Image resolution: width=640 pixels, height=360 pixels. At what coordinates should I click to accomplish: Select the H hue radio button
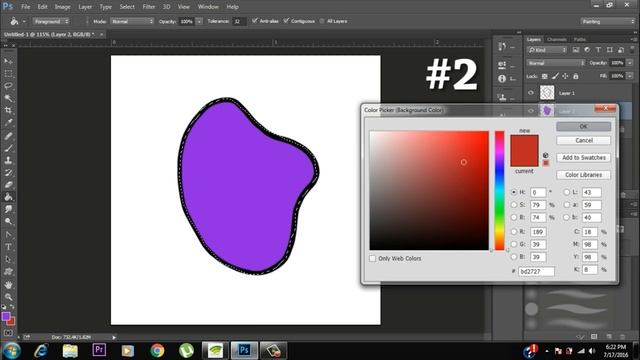pos(514,192)
